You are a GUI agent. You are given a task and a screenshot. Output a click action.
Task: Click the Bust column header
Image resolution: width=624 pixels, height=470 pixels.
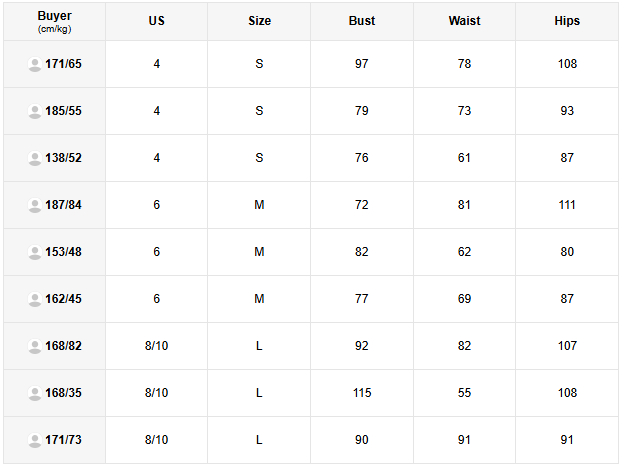[x=362, y=21]
